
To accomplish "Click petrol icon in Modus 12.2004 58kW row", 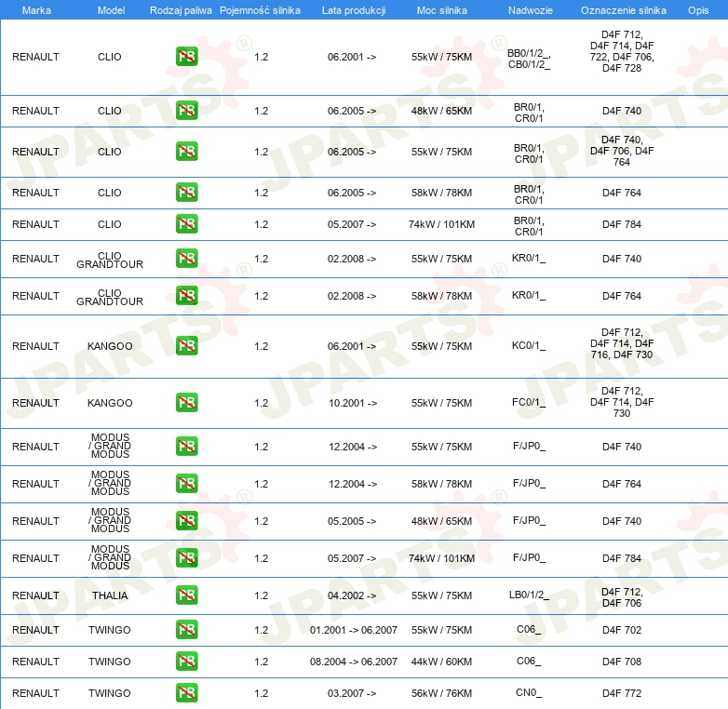I will pos(186,483).
